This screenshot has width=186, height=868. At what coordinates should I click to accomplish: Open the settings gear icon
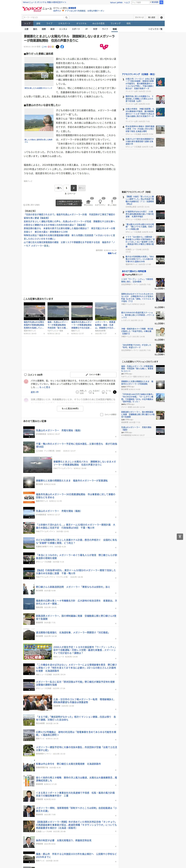click(161, 18)
